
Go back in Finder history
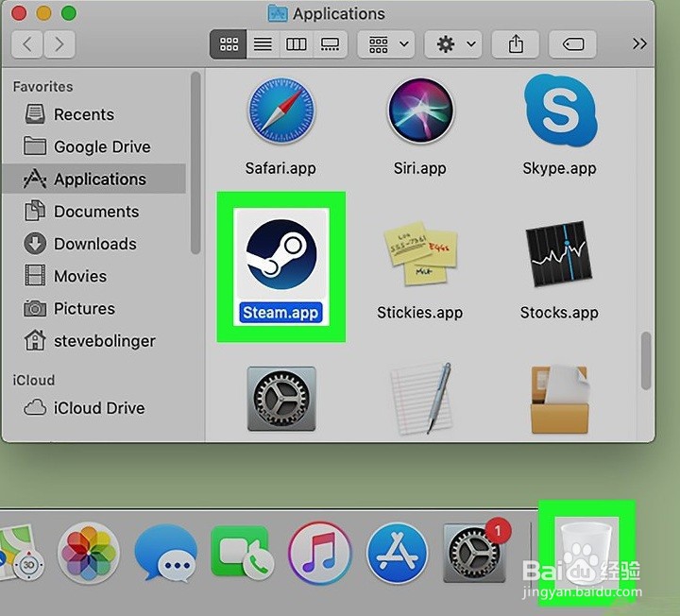[26, 43]
